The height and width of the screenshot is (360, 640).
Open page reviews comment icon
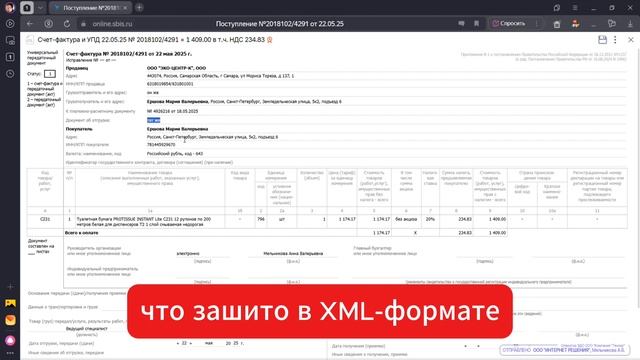461,24
